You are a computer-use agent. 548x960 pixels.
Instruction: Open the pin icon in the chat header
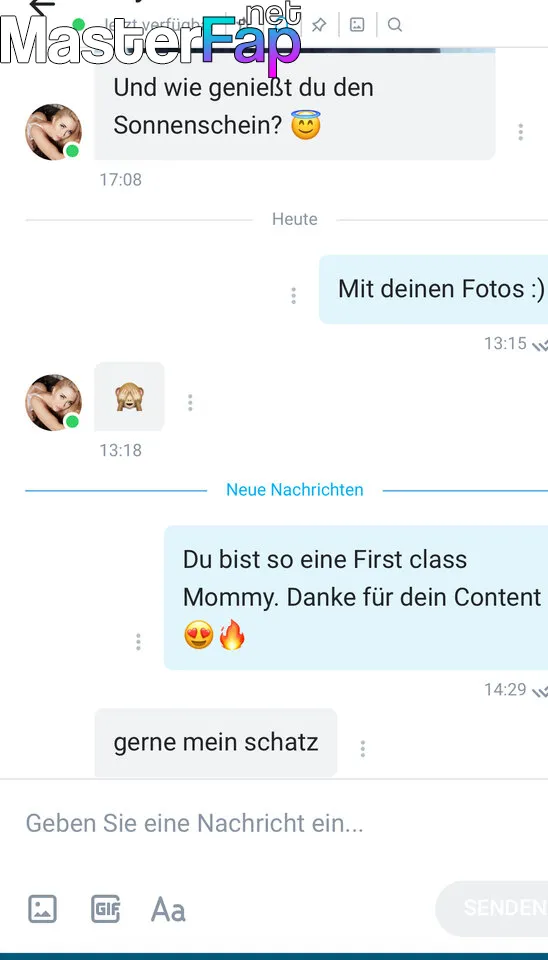click(x=319, y=24)
